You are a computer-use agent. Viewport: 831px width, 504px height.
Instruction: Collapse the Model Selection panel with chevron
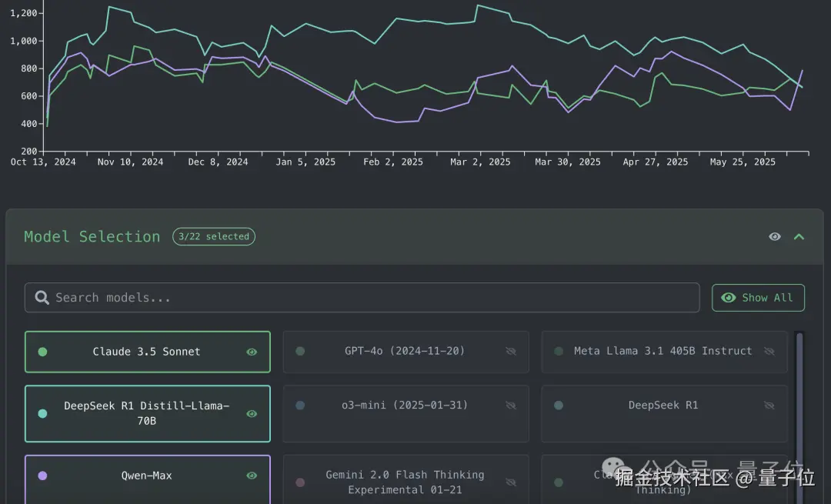coord(799,237)
